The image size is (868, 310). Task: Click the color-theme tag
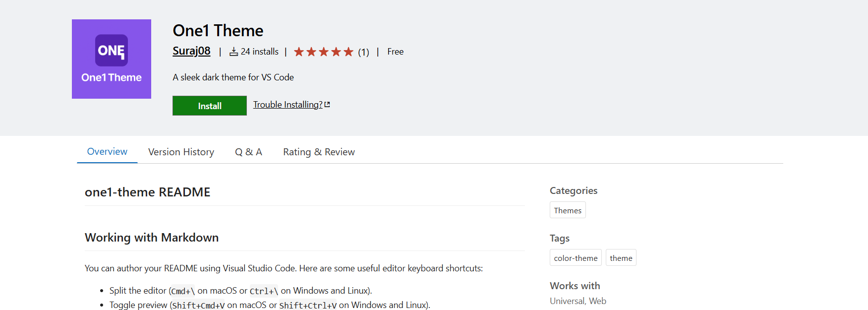pyautogui.click(x=576, y=258)
